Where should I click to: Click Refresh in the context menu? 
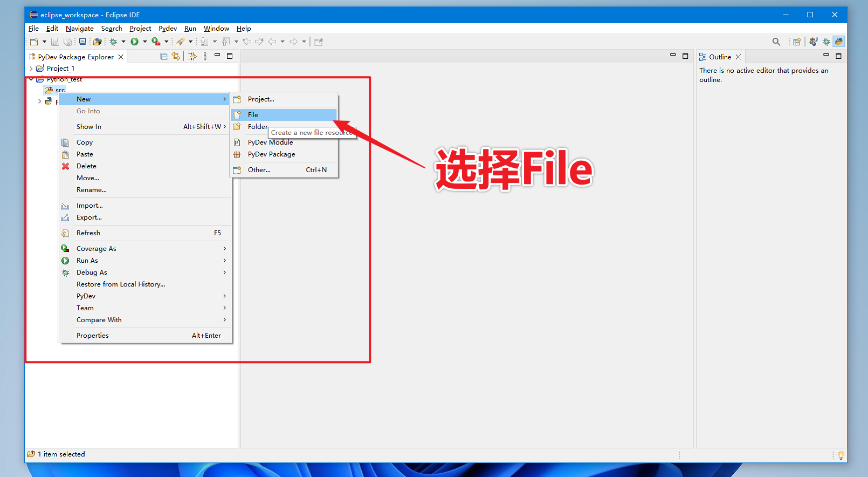[x=145, y=233]
